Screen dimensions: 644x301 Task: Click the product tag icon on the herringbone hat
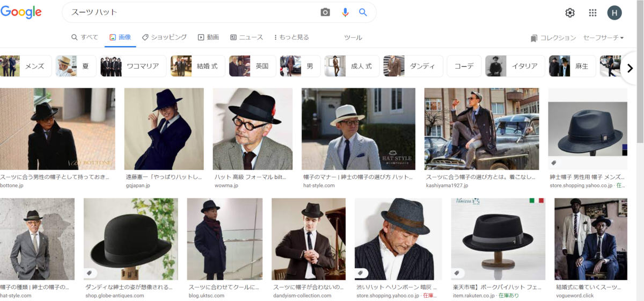click(x=361, y=273)
